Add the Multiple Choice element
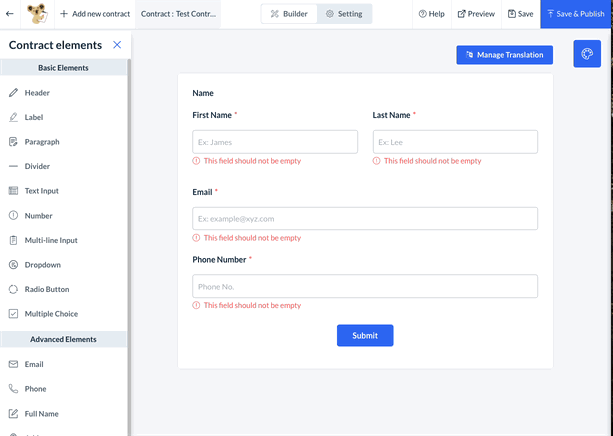Viewport: 613px width, 436px height. pyautogui.click(x=50, y=314)
